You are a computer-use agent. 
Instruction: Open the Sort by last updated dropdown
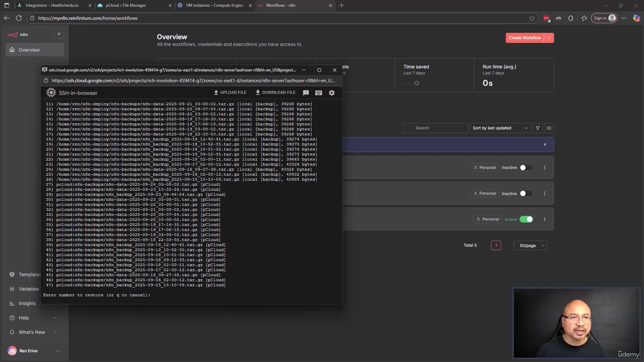point(500,128)
